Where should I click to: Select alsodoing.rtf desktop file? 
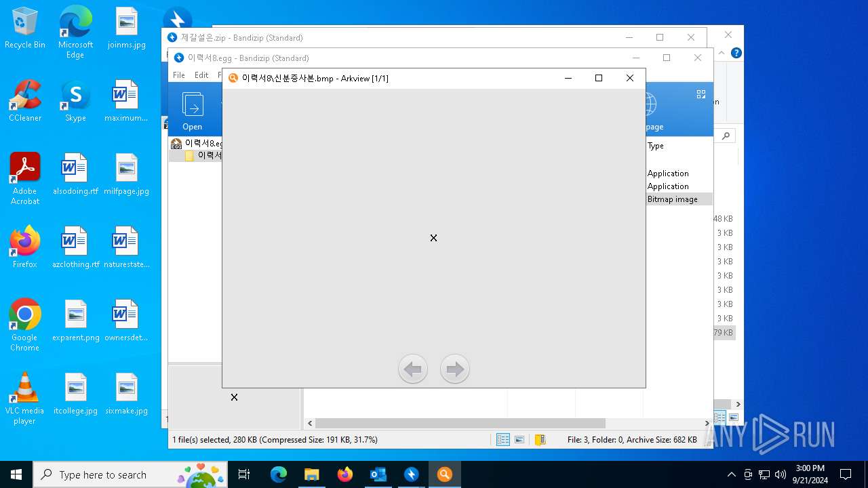(x=75, y=174)
